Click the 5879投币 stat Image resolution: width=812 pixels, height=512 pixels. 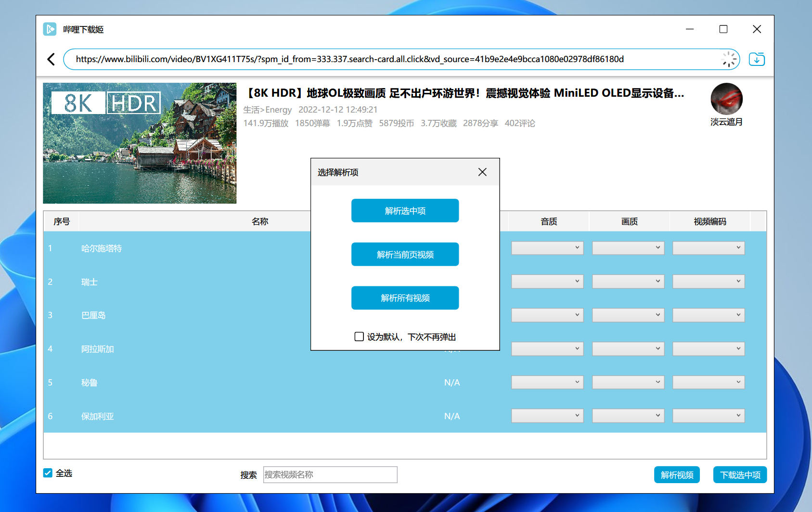(397, 123)
